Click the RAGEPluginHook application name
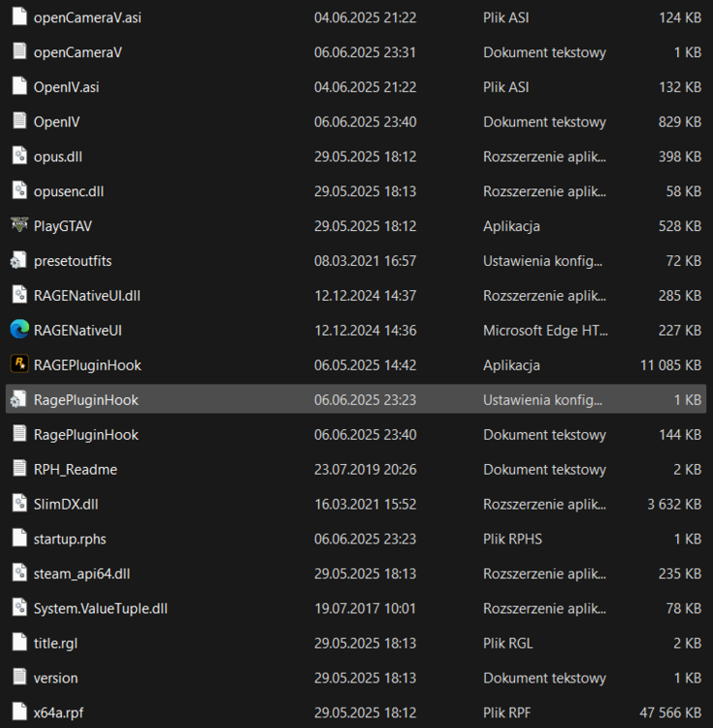This screenshot has height=728, width=713. click(x=87, y=365)
